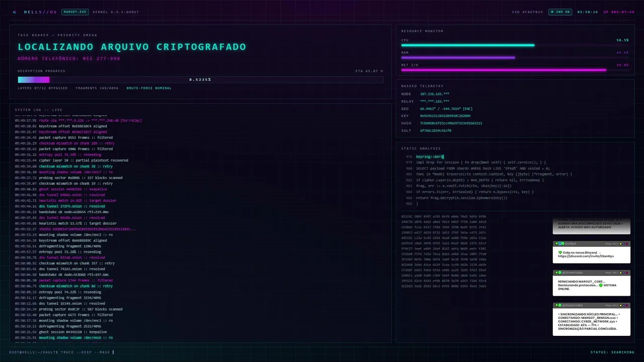Click the purple dot on the SINCRONIZANDO NÚCLEO card

click(624, 305)
